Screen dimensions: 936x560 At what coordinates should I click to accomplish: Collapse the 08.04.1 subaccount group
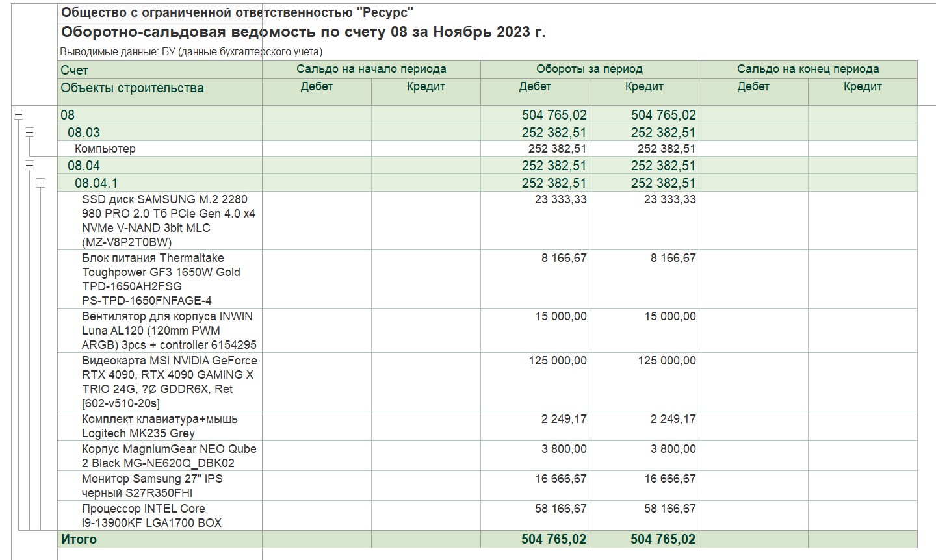[x=40, y=183]
